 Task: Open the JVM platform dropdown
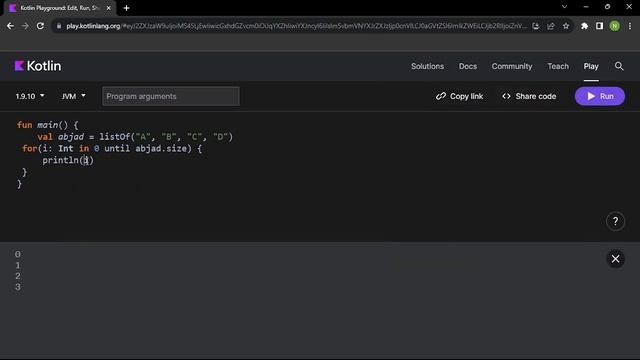[x=73, y=96]
